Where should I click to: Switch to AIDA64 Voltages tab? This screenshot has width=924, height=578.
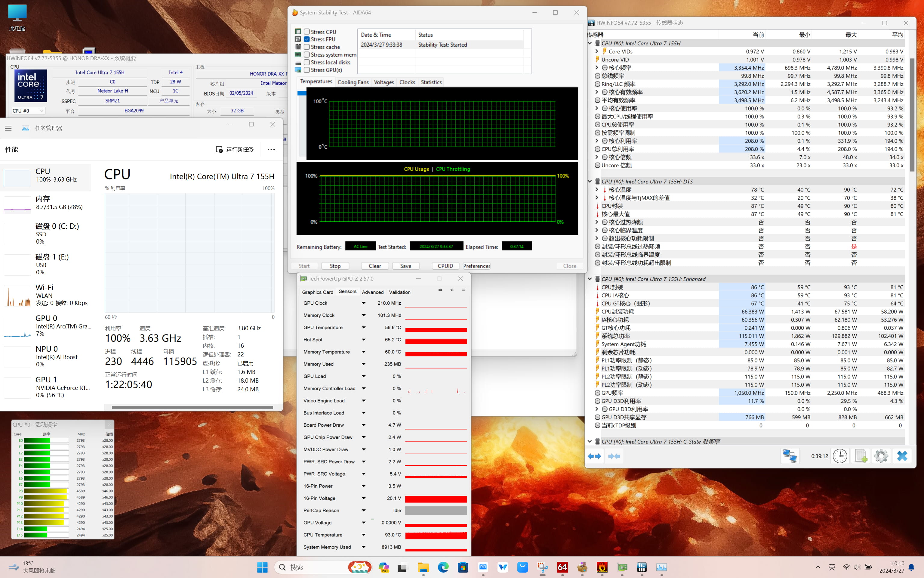click(384, 82)
